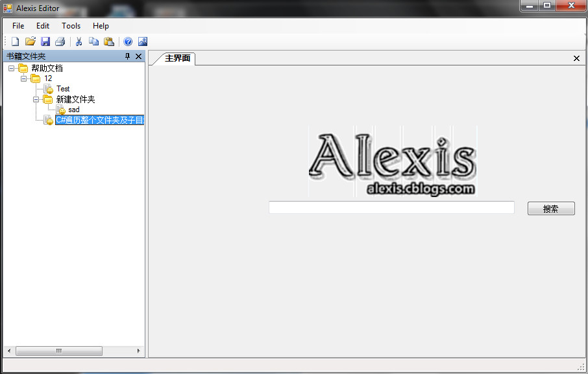The image size is (588, 374).
Task: Close the 书籍文件夹 side panel
Action: (138, 56)
